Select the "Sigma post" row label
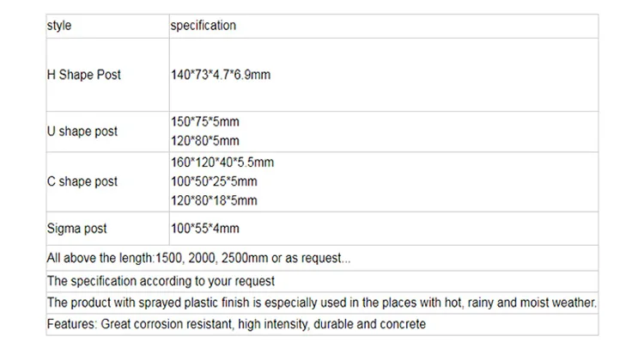 click(x=77, y=229)
